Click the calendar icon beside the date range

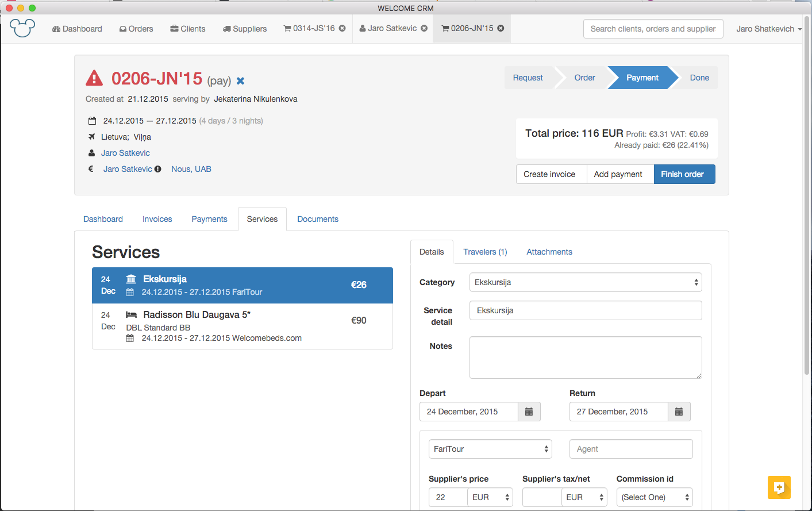[92, 121]
